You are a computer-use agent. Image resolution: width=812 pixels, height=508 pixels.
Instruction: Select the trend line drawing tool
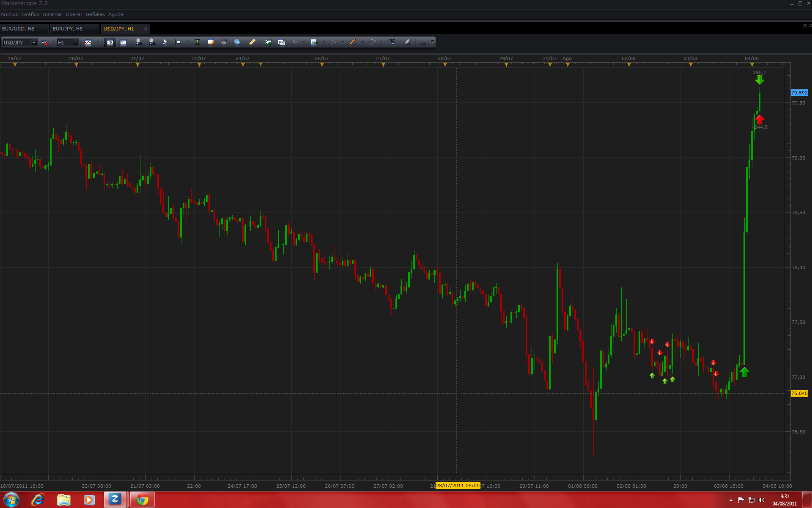click(x=353, y=42)
